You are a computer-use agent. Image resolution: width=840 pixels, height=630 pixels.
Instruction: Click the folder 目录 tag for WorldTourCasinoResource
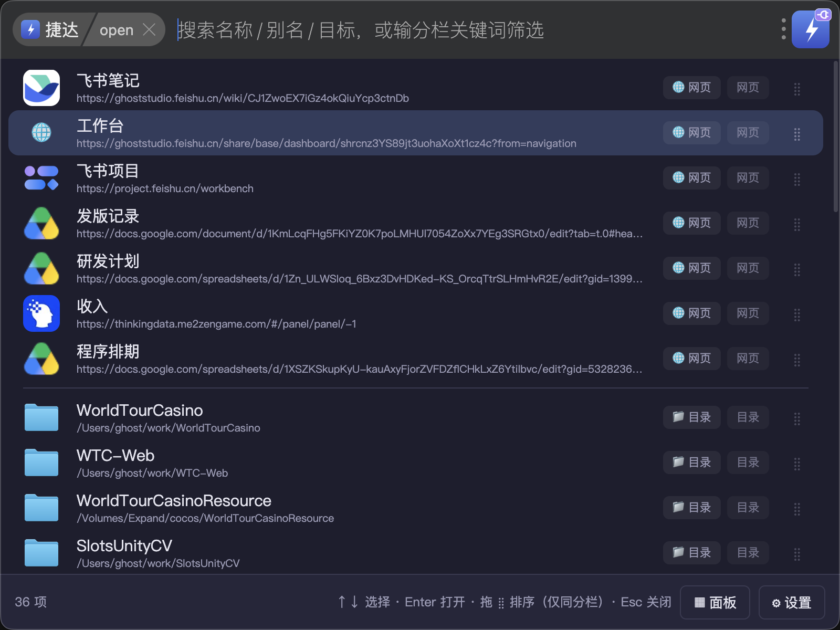pyautogui.click(x=691, y=507)
